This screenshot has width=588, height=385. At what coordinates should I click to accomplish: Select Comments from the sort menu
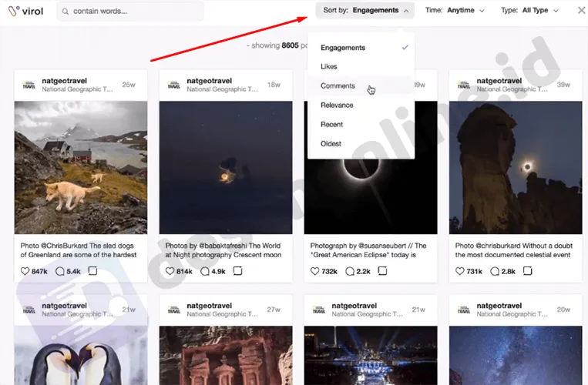[338, 86]
